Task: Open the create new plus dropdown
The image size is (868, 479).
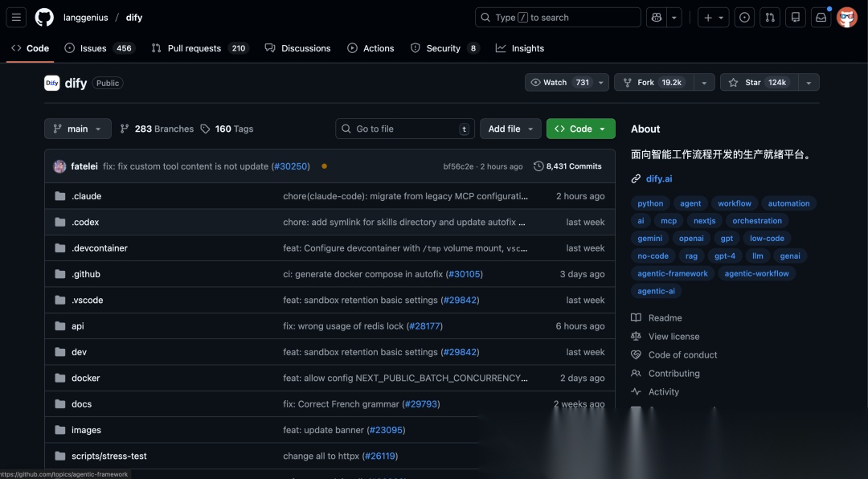Action: pyautogui.click(x=714, y=17)
